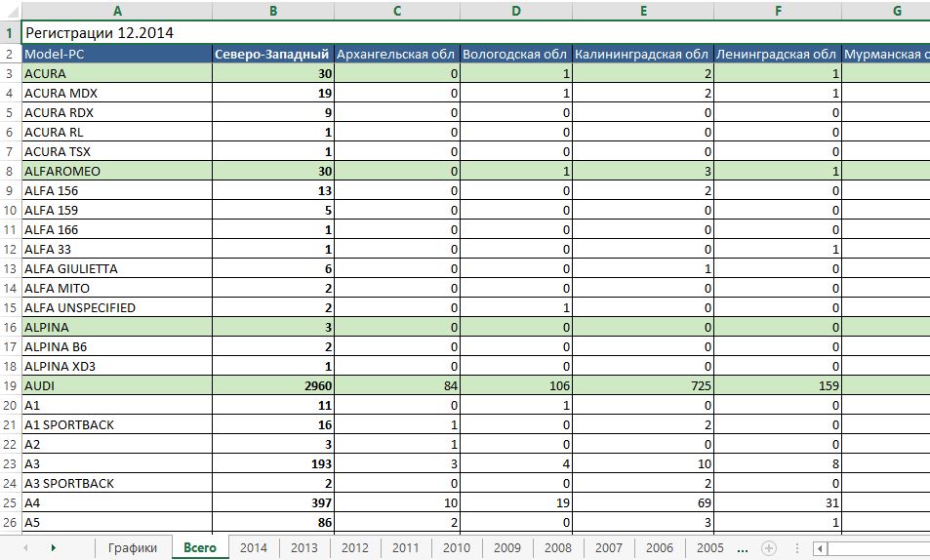Click the 'Вологодская обл' header cell

[516, 54]
